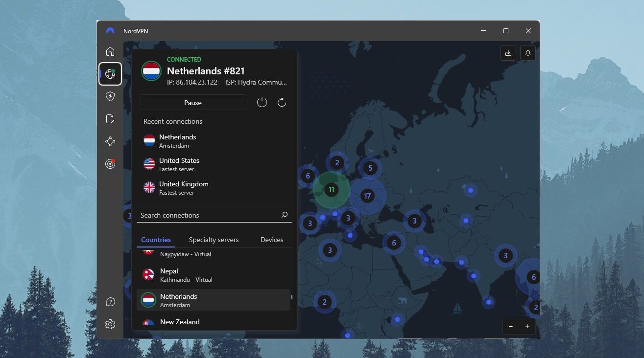Select the globe VPN sidebar icon
644x358 pixels.
tap(110, 74)
